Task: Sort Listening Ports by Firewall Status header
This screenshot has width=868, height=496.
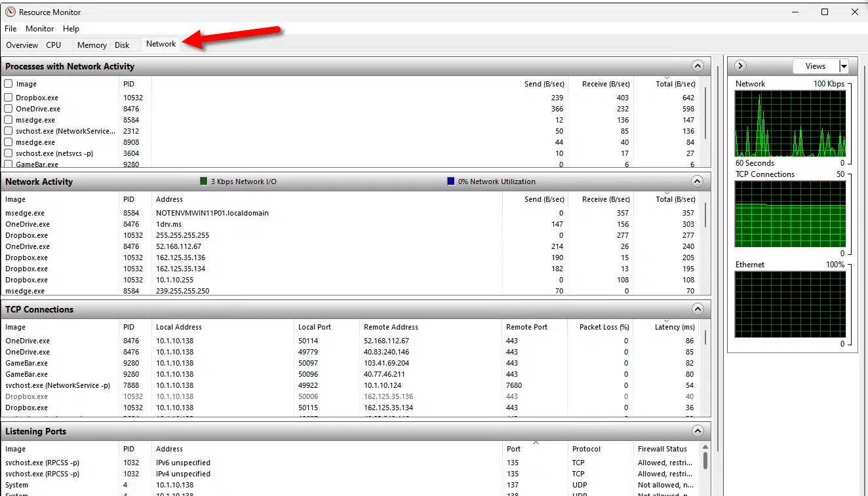Action: click(x=663, y=449)
